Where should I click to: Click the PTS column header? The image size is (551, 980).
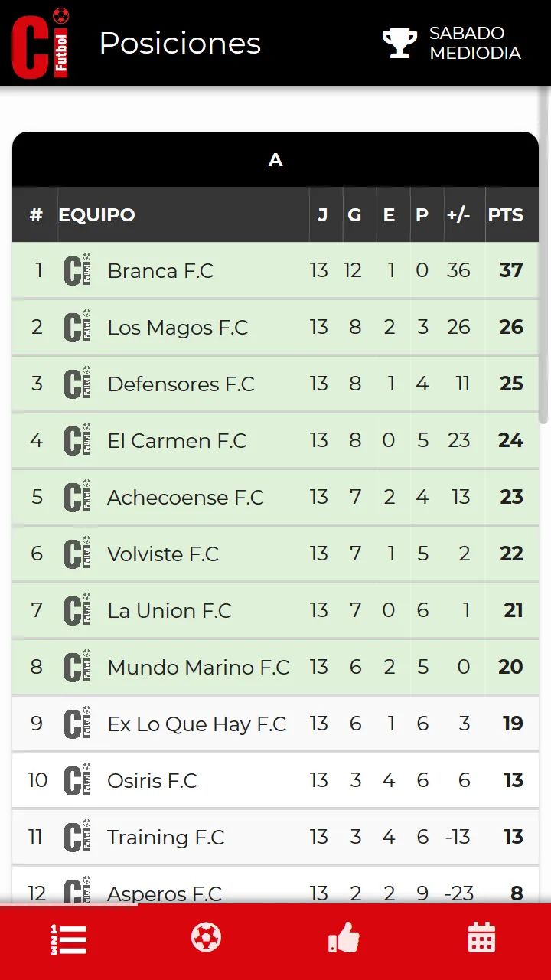click(x=506, y=215)
